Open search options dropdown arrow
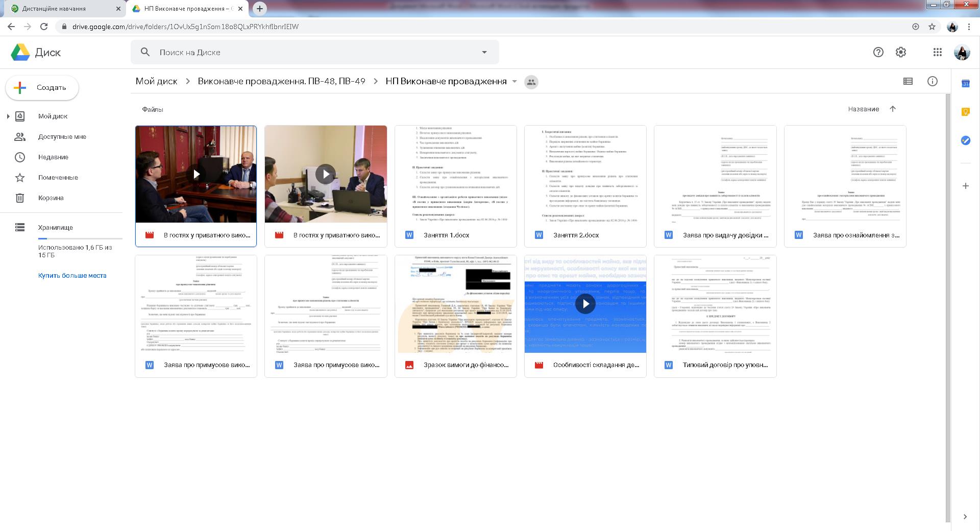 click(x=484, y=52)
